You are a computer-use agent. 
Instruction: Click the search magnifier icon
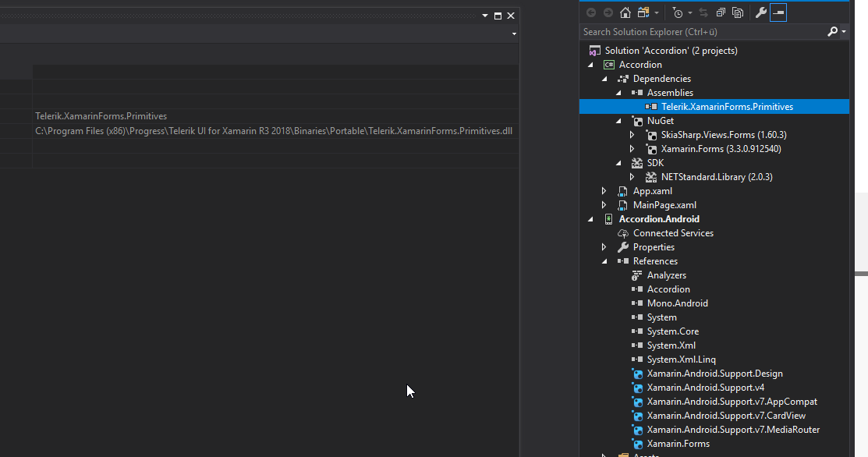[833, 32]
